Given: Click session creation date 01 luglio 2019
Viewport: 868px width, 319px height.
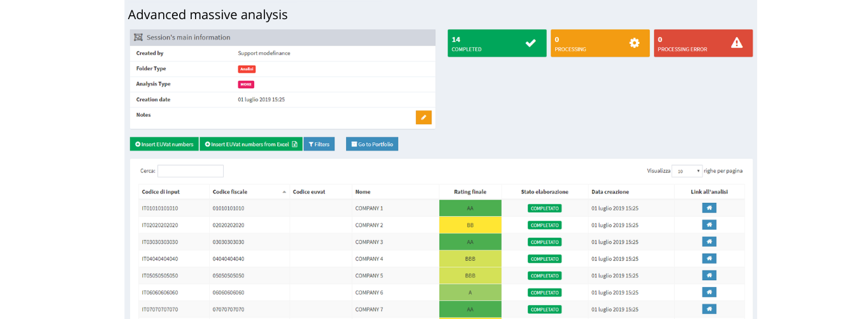Looking at the screenshot, I should pos(261,100).
